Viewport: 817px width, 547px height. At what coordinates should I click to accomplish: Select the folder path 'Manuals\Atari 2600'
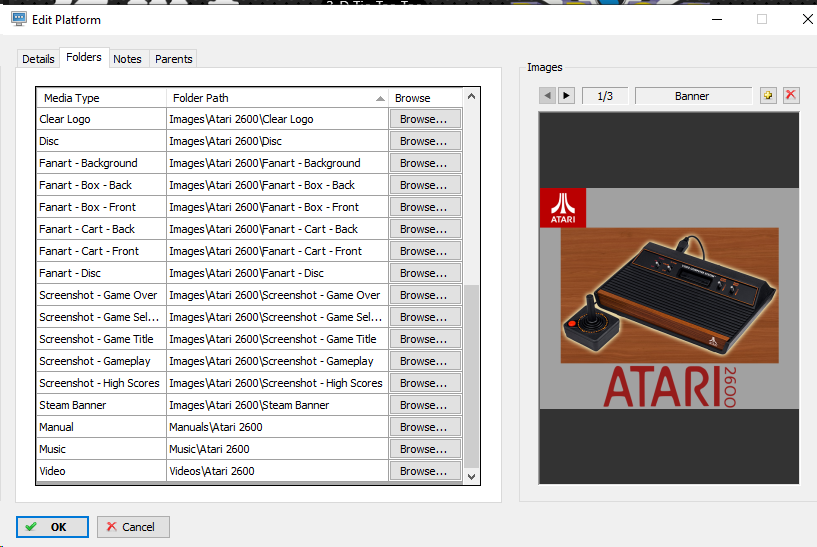pyautogui.click(x=277, y=427)
